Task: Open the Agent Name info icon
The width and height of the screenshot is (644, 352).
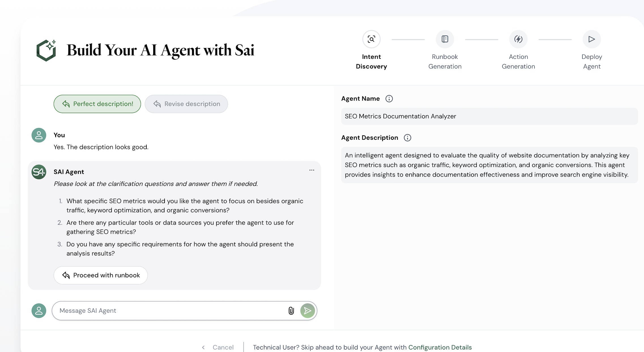Action: [x=389, y=99]
